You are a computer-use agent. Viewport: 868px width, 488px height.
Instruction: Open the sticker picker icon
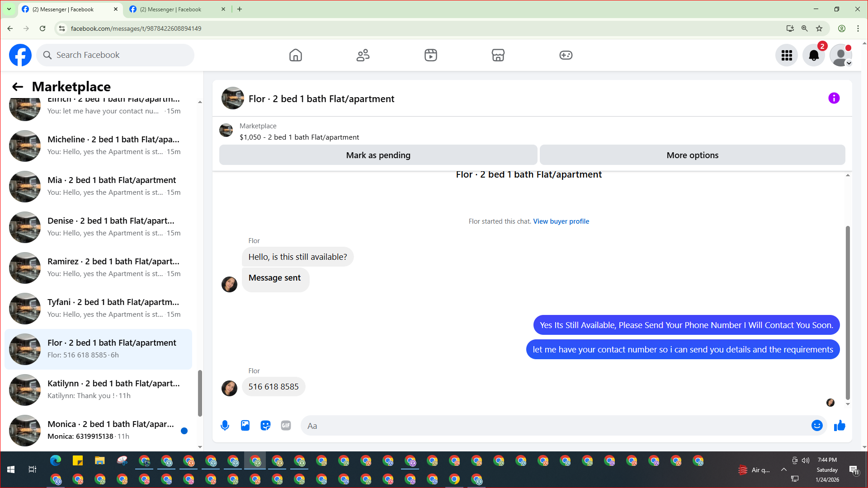[x=265, y=426]
